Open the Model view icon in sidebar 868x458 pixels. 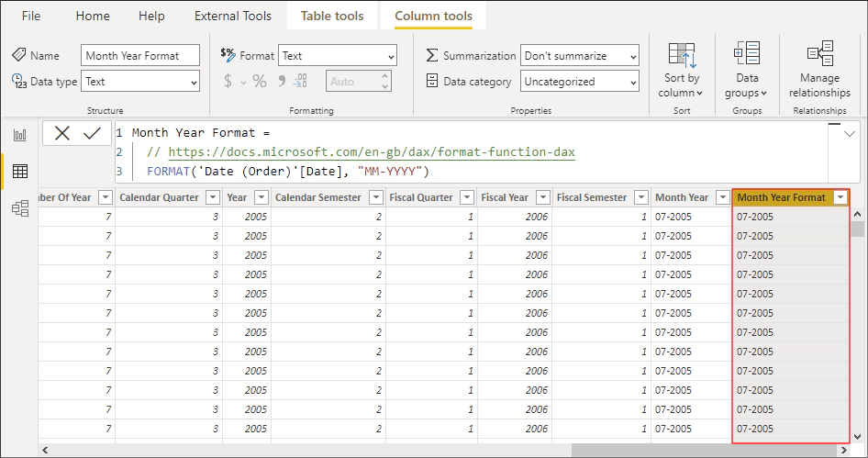point(20,208)
